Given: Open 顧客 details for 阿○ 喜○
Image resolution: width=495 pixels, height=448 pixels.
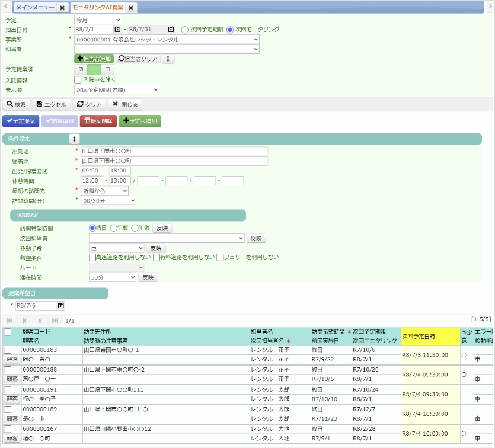Looking at the screenshot, I should pyautogui.click(x=12, y=359).
